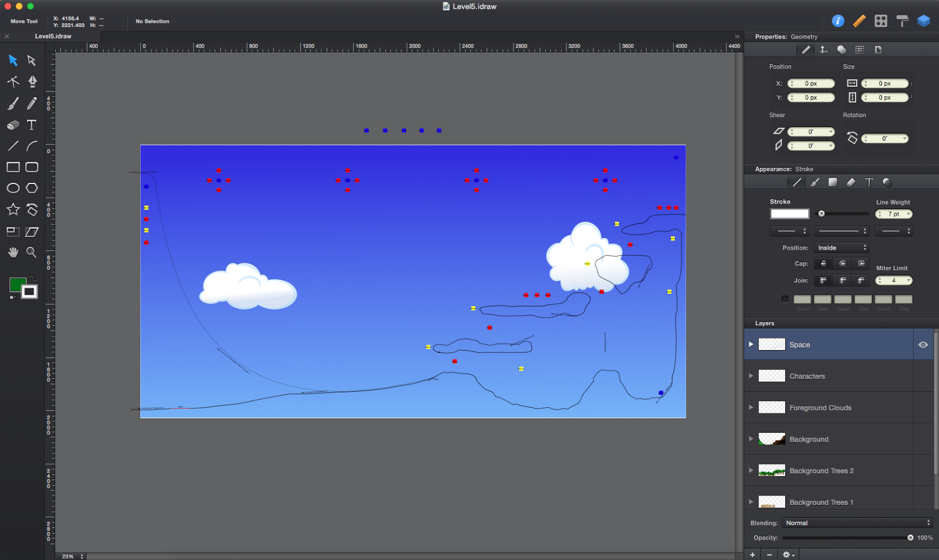The height and width of the screenshot is (560, 939).
Task: Expand the Space layer
Action: pos(751,344)
